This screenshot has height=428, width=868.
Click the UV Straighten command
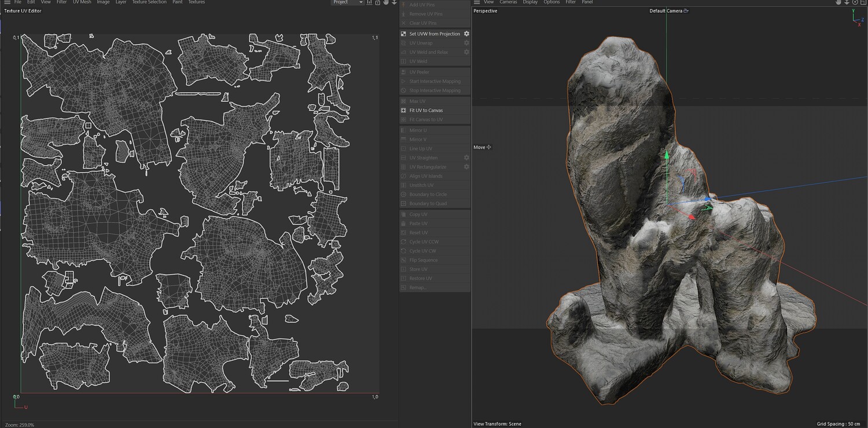423,158
